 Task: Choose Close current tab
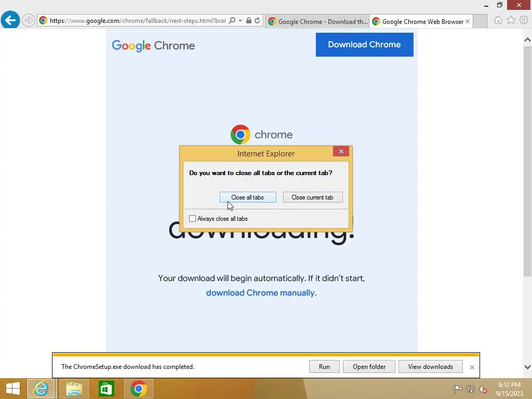312,197
